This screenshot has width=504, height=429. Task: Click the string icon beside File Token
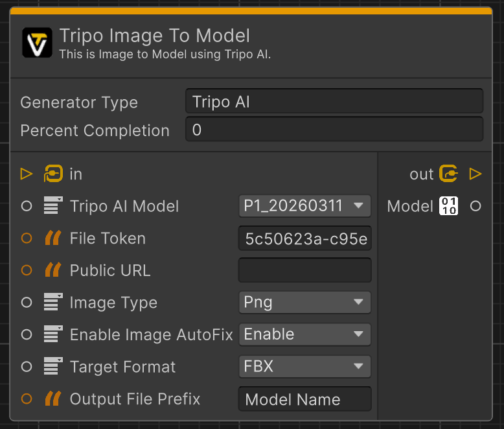click(52, 238)
